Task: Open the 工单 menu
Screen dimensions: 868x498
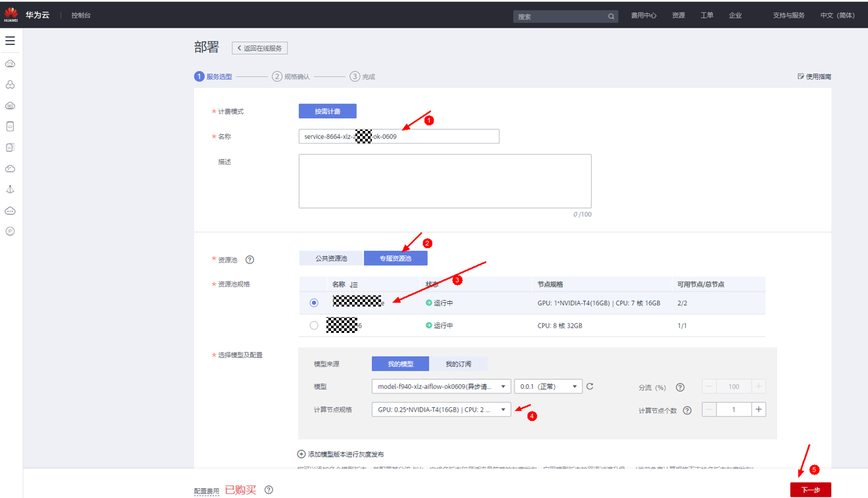Action: click(707, 15)
